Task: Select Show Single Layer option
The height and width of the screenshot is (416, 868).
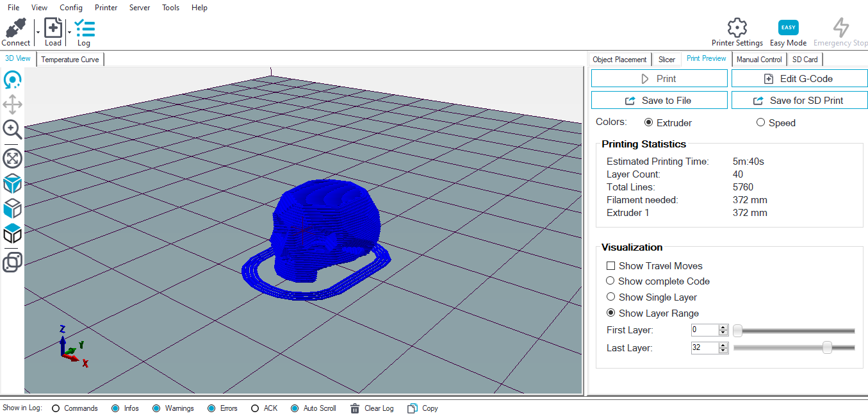Action: (x=610, y=297)
